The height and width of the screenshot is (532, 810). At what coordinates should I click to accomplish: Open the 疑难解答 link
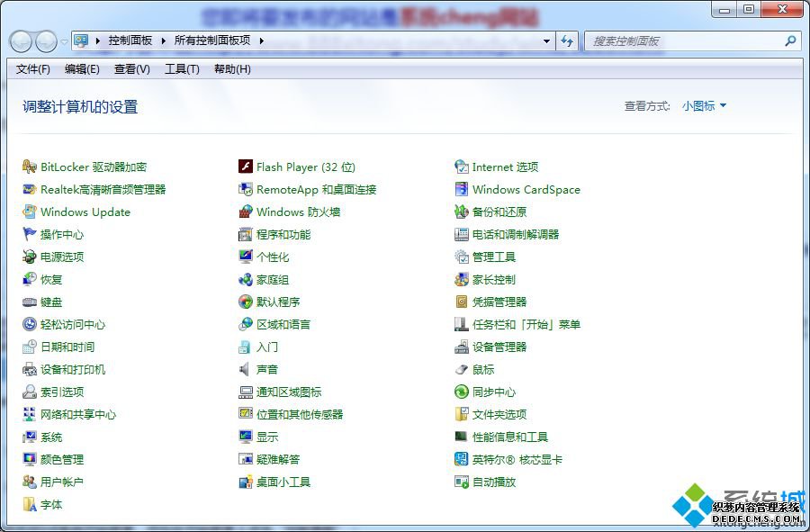(278, 459)
